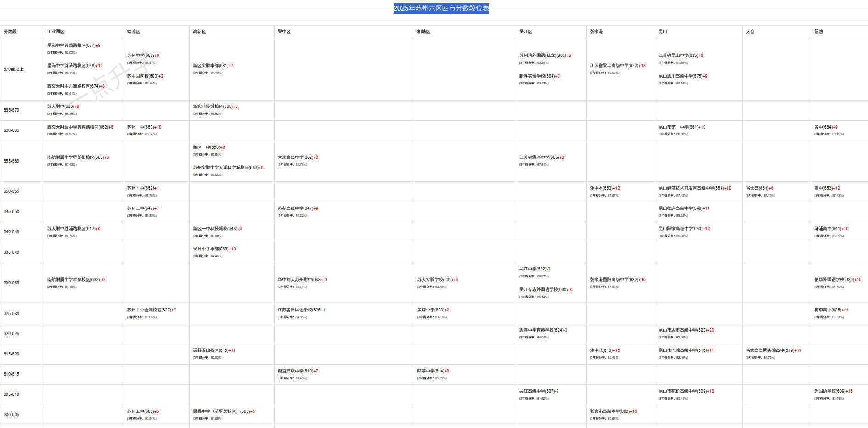The height and width of the screenshot is (428, 868).
Task: Select the 苏大附中(669) entry
Action: click(62, 107)
